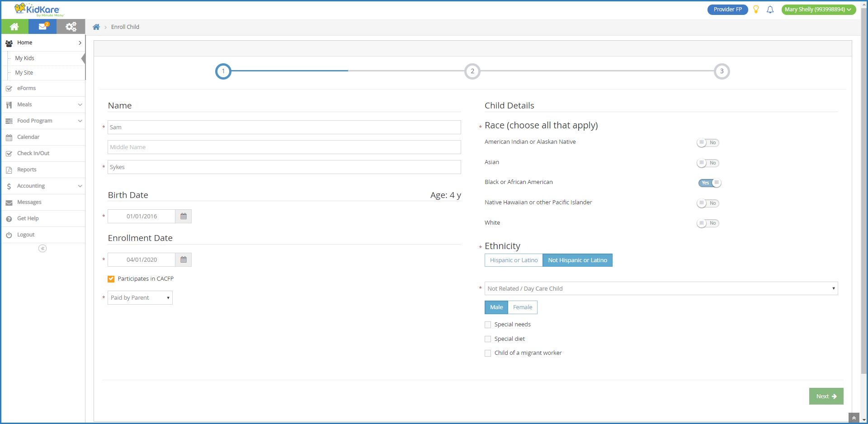
Task: Collapse the Home menu chevron
Action: pyautogui.click(x=80, y=43)
